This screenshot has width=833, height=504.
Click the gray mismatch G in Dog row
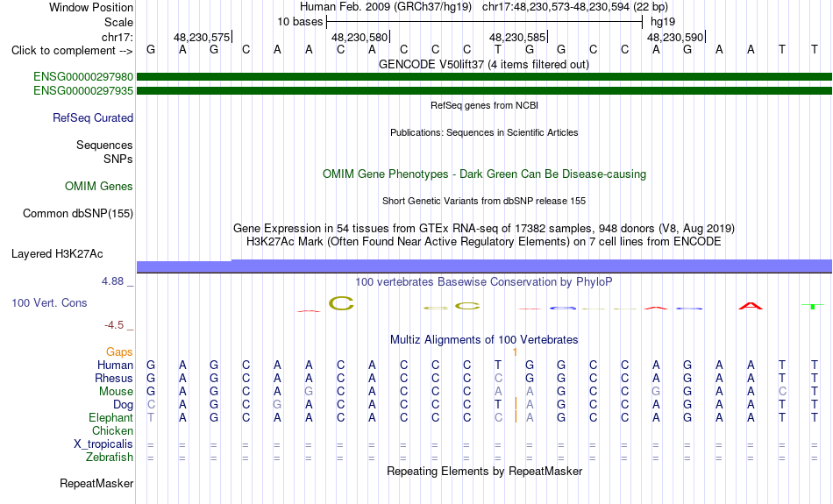click(x=277, y=405)
